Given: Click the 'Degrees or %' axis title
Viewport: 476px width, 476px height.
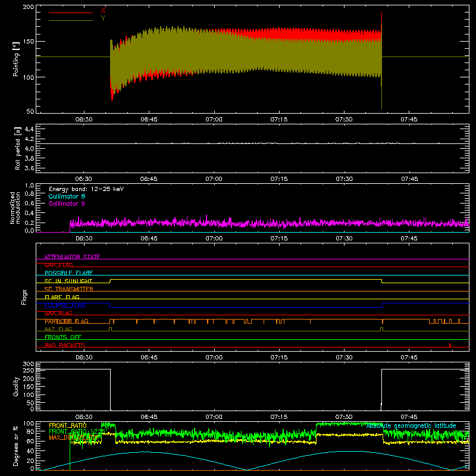Looking at the screenshot, I should click(x=16, y=446).
